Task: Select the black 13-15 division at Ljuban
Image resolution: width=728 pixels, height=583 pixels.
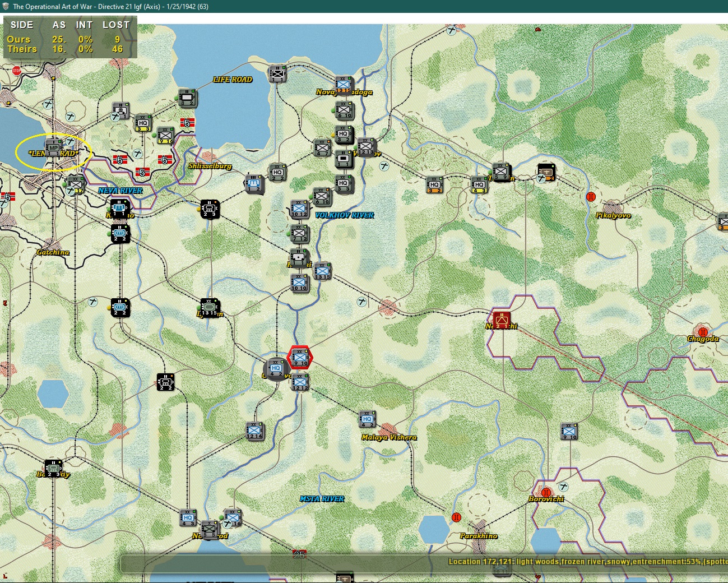Action: point(210,307)
